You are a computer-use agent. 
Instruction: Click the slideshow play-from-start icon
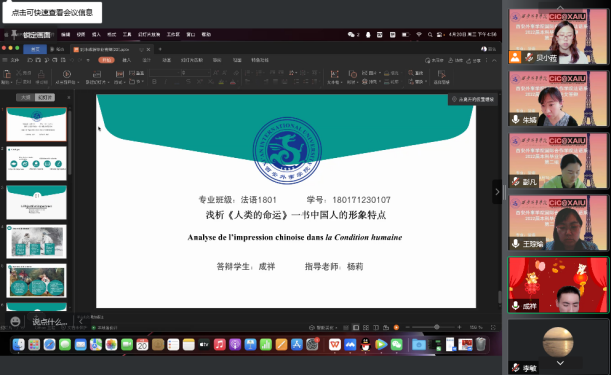67,74
